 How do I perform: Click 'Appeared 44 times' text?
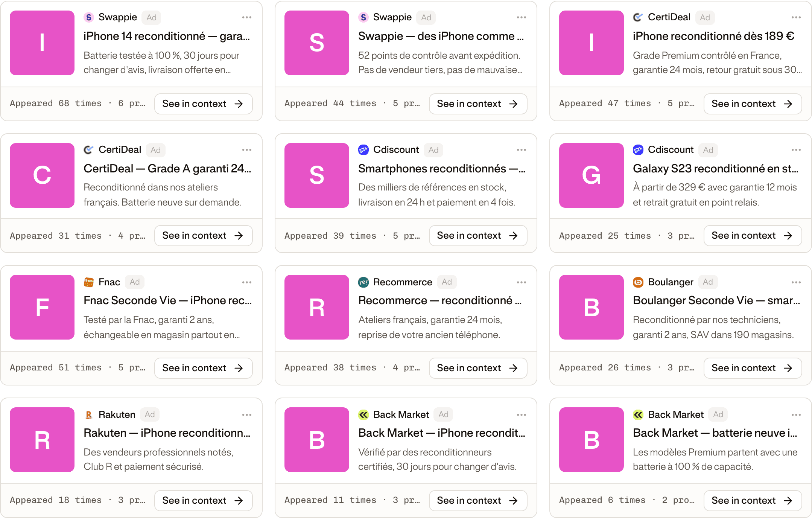coord(330,104)
